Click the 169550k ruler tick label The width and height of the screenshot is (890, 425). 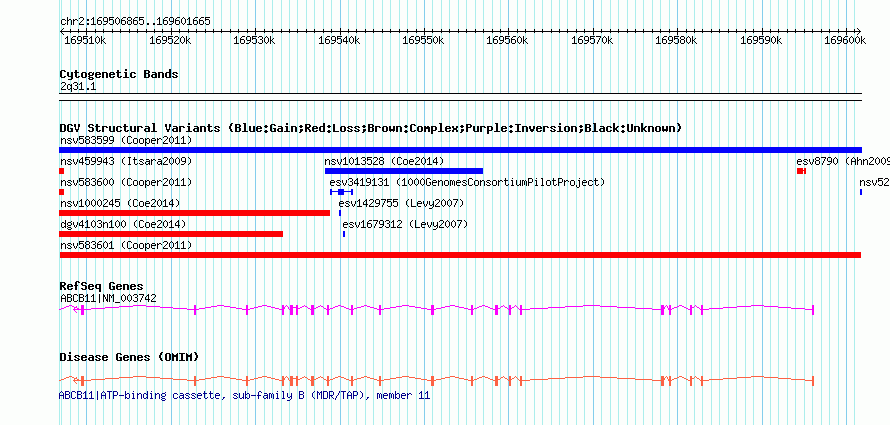(x=423, y=40)
